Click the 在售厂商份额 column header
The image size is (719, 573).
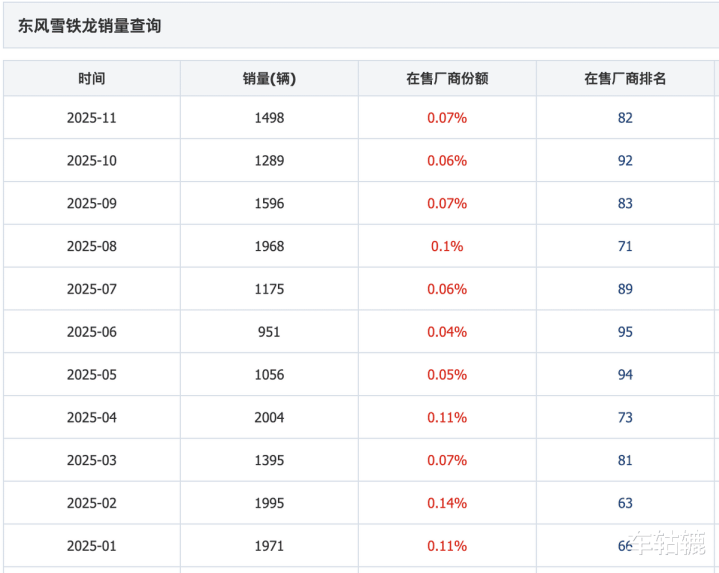click(x=447, y=78)
